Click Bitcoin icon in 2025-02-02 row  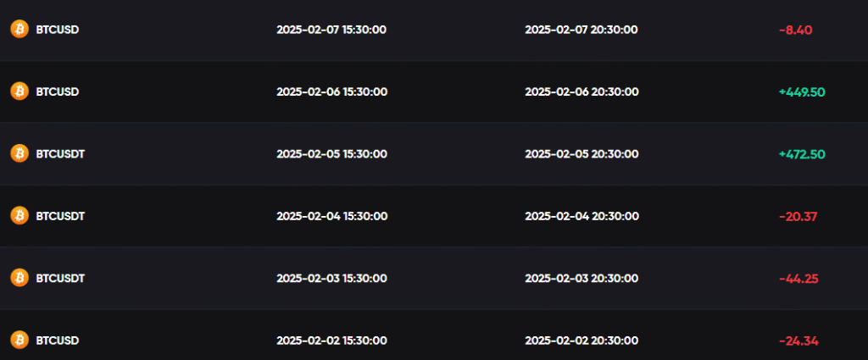19,340
